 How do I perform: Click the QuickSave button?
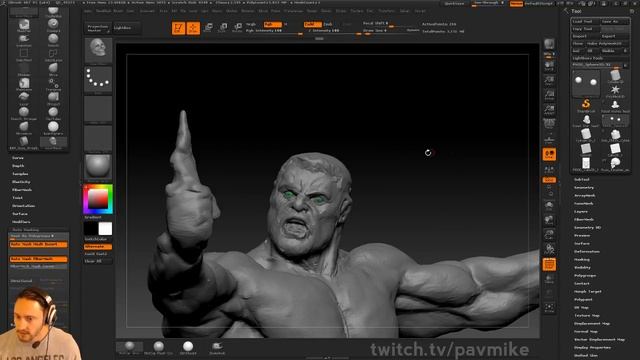point(454,4)
